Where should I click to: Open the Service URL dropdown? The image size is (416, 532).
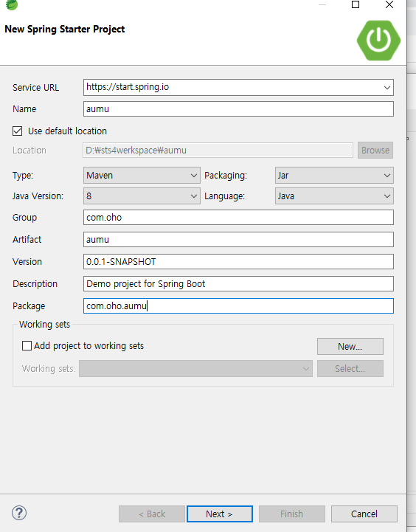pos(386,88)
